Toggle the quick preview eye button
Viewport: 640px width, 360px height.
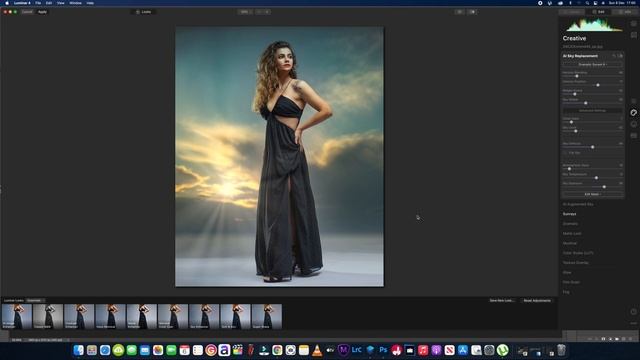pyautogui.click(x=460, y=12)
